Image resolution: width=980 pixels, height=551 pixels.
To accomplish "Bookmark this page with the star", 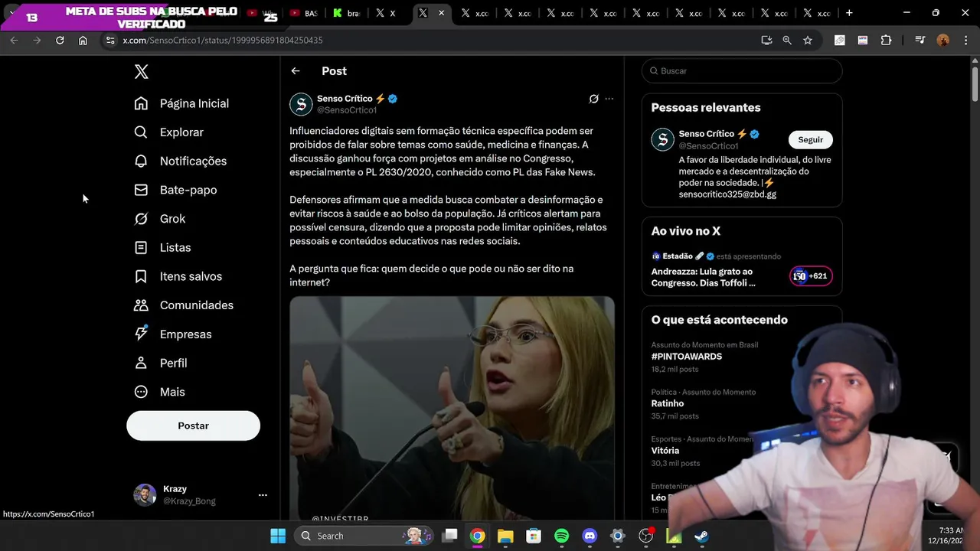I will pyautogui.click(x=808, y=40).
